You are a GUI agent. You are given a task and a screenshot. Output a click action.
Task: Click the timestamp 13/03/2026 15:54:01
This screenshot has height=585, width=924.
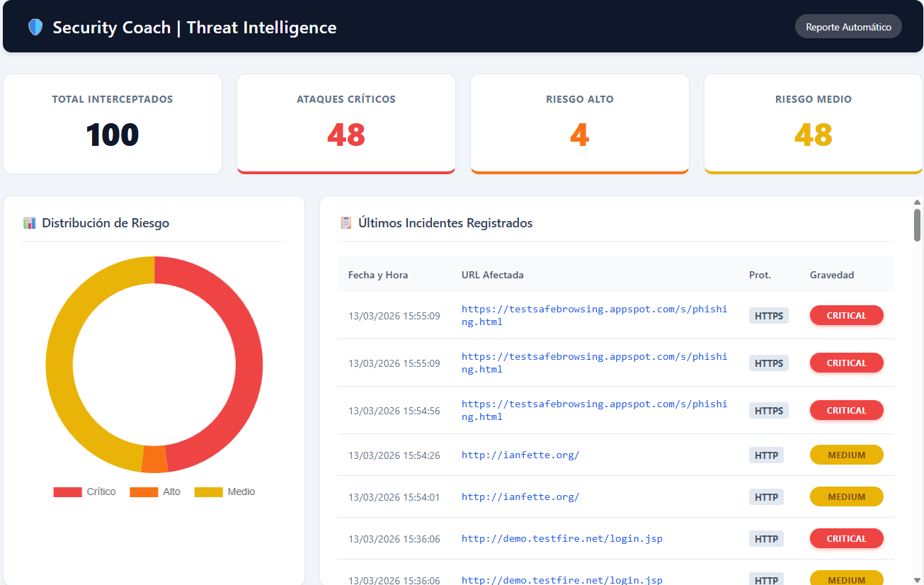point(394,497)
